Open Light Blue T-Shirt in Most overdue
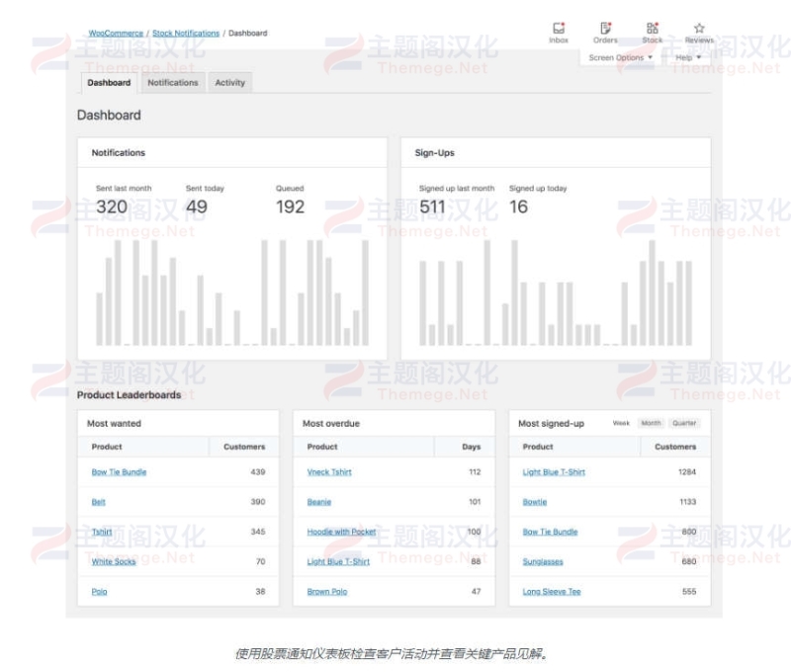 (x=338, y=561)
